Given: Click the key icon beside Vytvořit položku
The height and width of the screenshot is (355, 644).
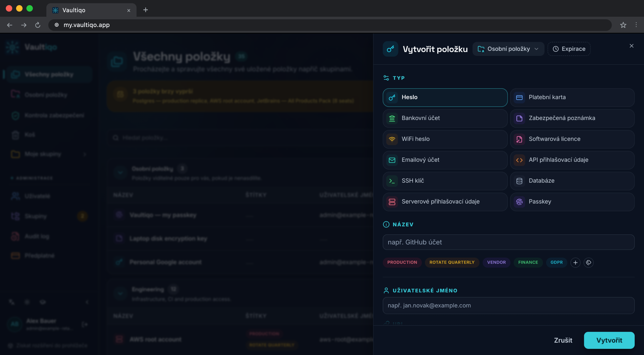Looking at the screenshot, I should pyautogui.click(x=391, y=49).
